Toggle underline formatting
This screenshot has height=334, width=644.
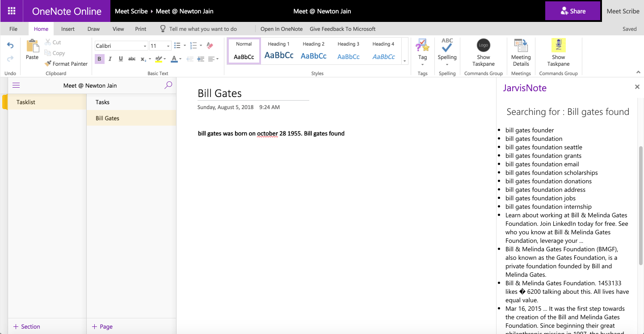[121, 59]
